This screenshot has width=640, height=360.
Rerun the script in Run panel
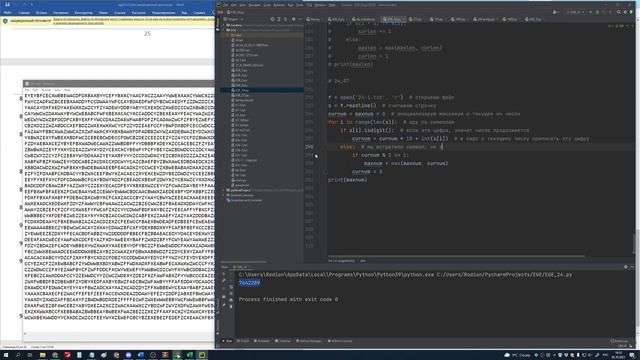coord(224,274)
